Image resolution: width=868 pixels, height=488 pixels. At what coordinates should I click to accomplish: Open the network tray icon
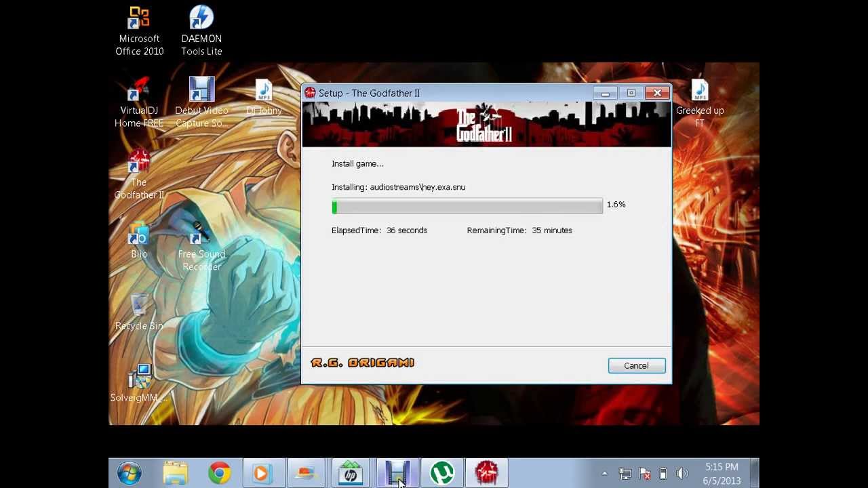pyautogui.click(x=625, y=474)
